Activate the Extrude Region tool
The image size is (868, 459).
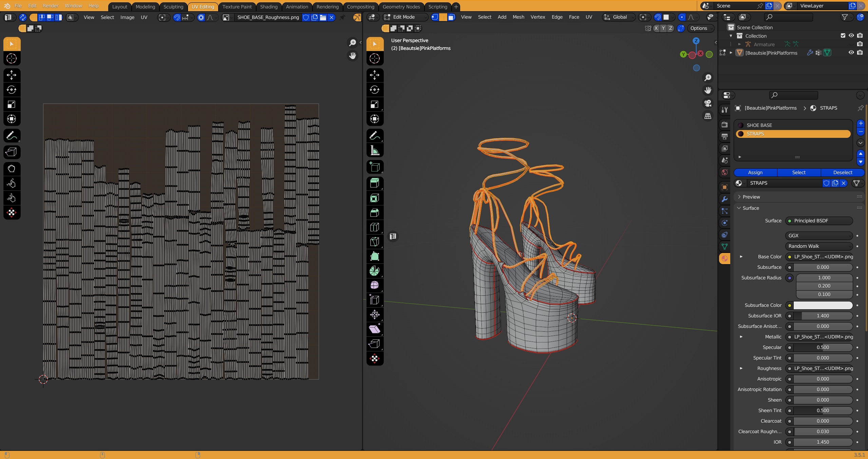[375, 183]
